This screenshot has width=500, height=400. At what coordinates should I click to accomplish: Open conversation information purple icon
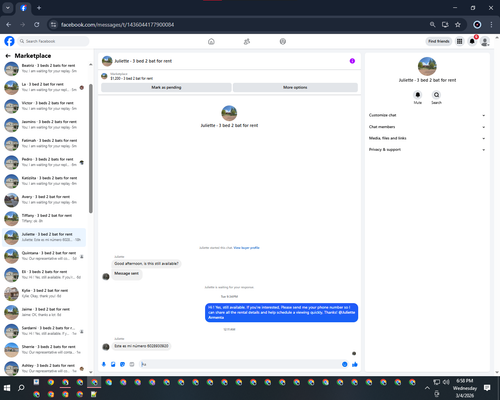[x=352, y=61]
